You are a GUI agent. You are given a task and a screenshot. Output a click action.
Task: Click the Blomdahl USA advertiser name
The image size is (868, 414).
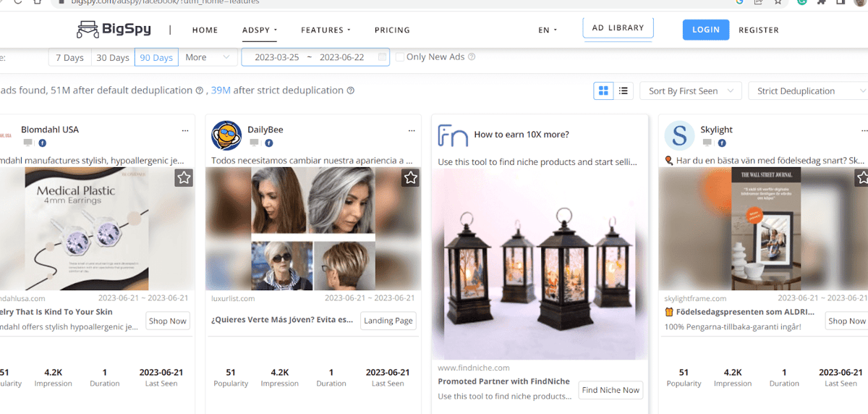[x=50, y=130]
